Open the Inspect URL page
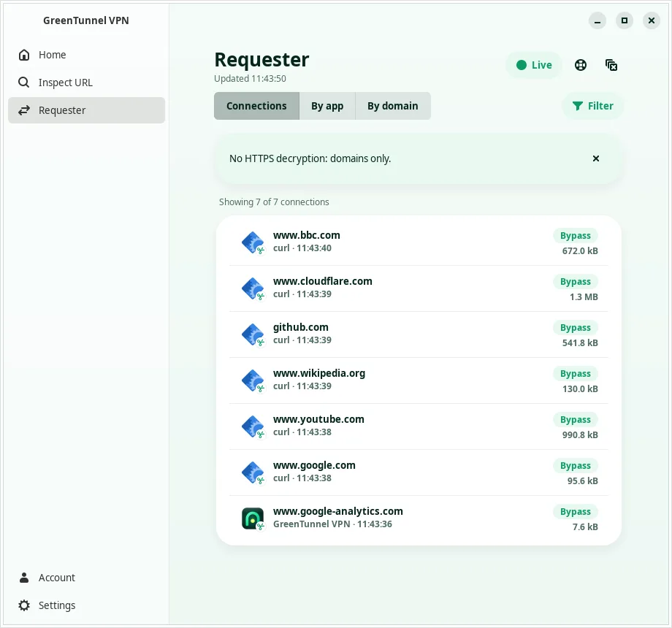Screen dimensions: 672x628 click(86, 83)
